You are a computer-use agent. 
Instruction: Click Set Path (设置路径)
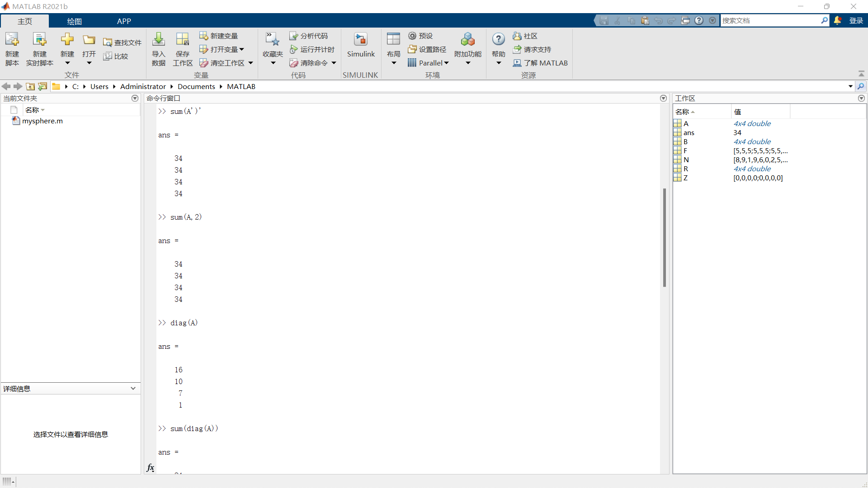[427, 49]
